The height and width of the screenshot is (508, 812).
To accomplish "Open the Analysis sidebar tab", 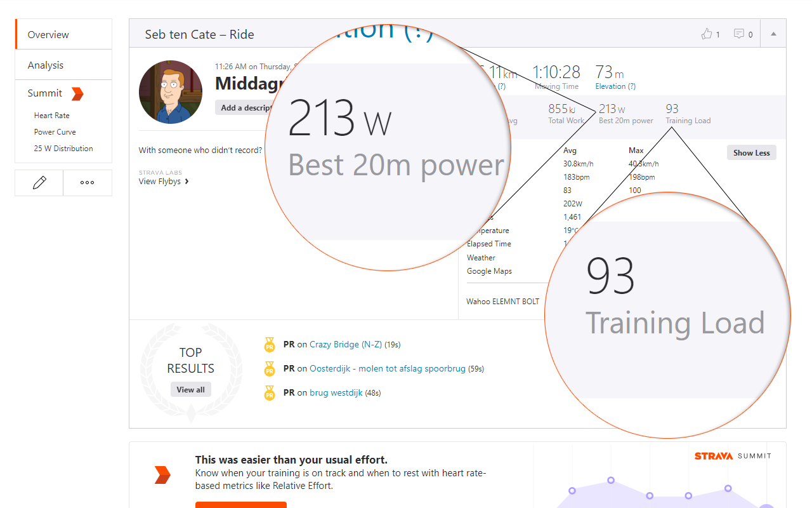I will tap(63, 65).
